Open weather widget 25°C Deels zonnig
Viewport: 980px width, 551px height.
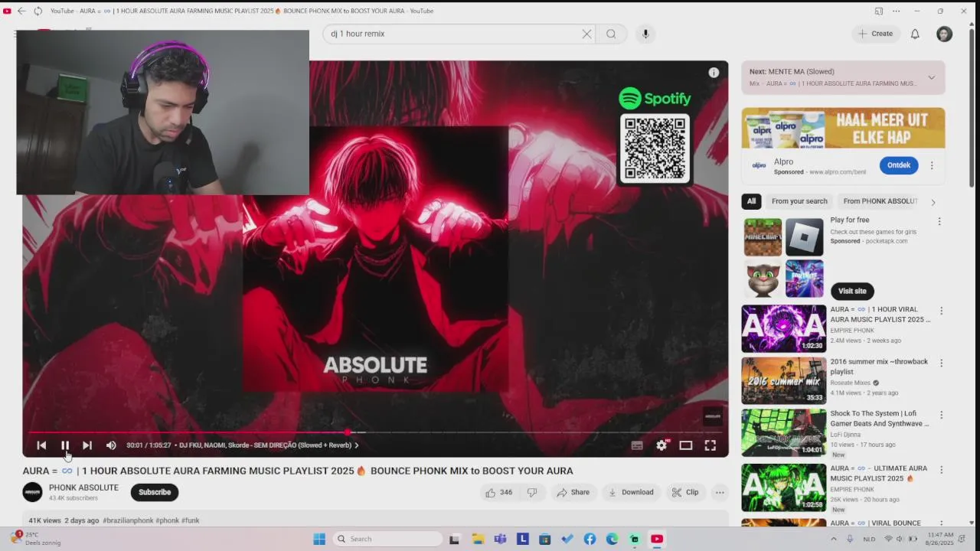coord(34,539)
